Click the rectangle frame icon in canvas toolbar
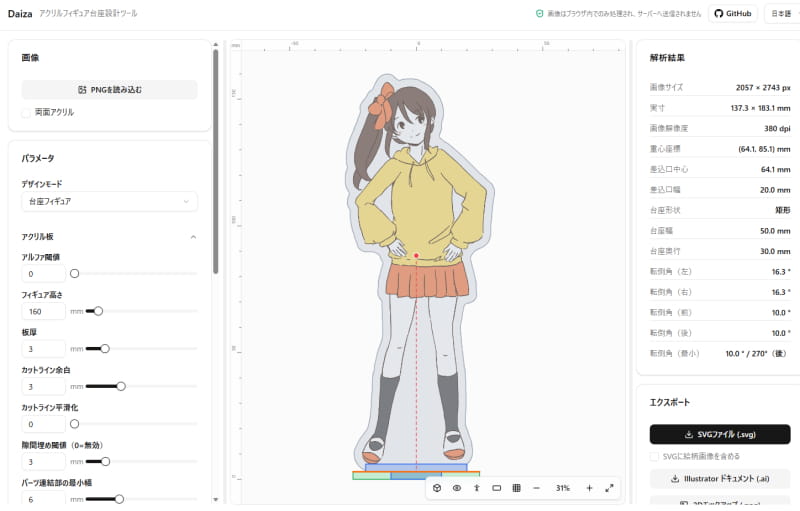Screen dimensions: 800x511 pos(496,488)
